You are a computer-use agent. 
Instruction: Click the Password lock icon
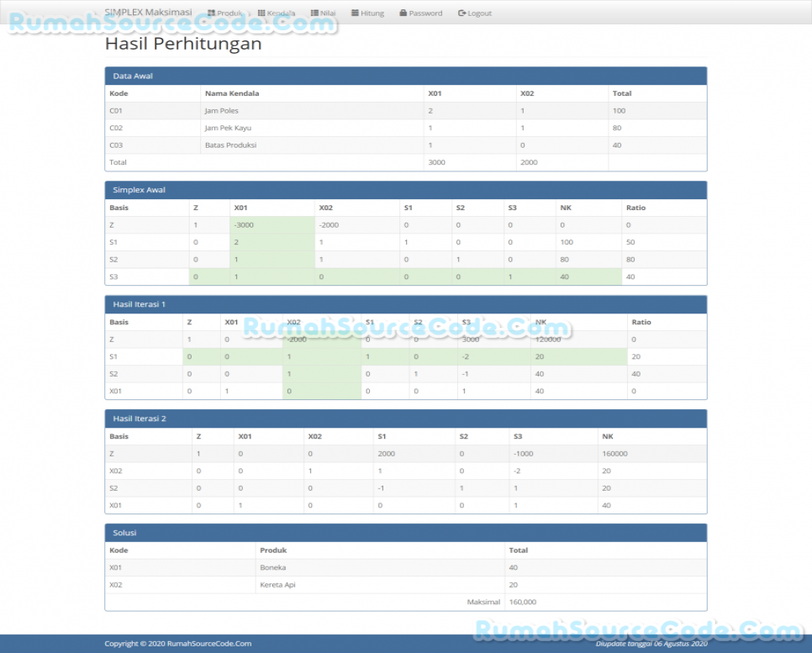click(x=404, y=13)
